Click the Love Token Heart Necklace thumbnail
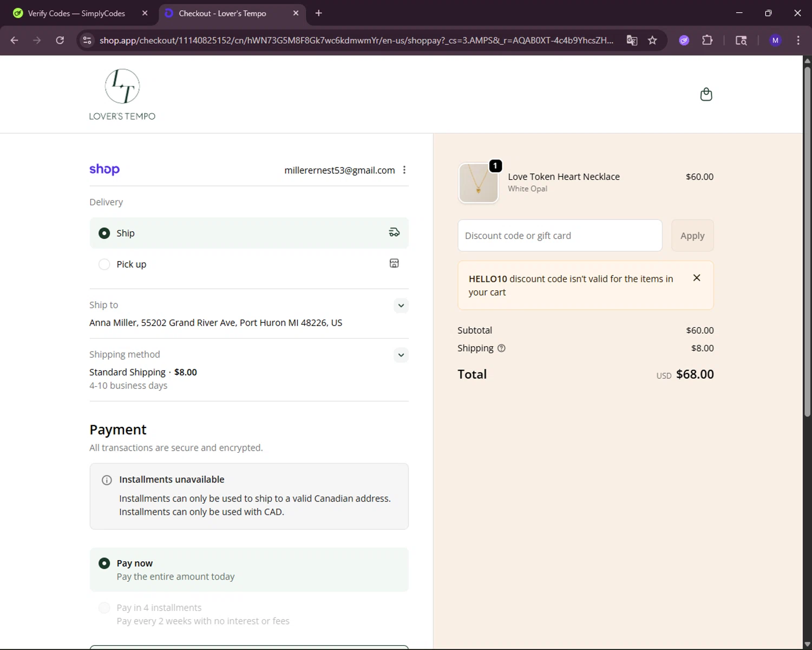This screenshot has width=812, height=650. (479, 183)
